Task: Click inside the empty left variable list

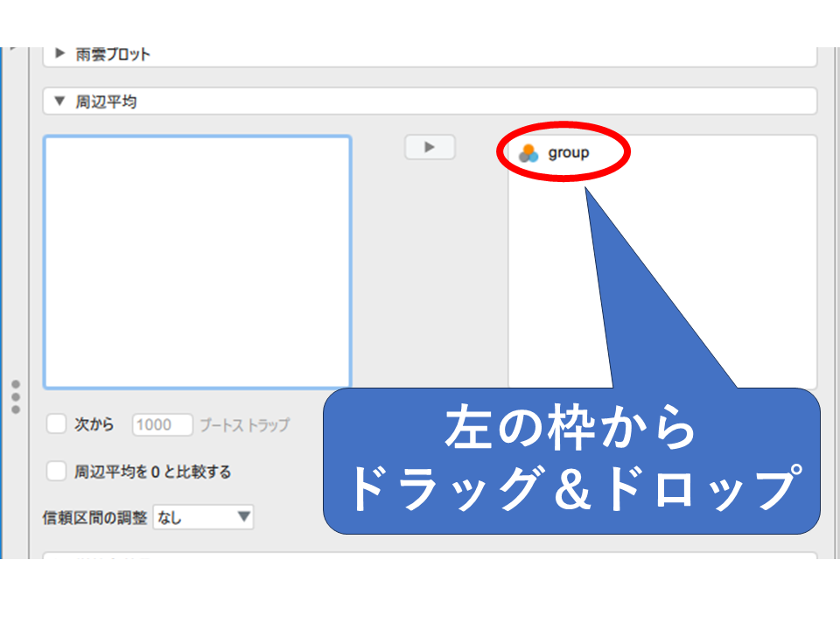Action: click(x=197, y=262)
